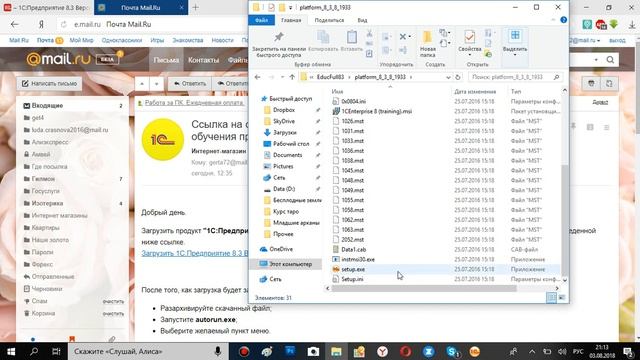
Task: Open Yandex Browser from the taskbar
Action: (382, 351)
